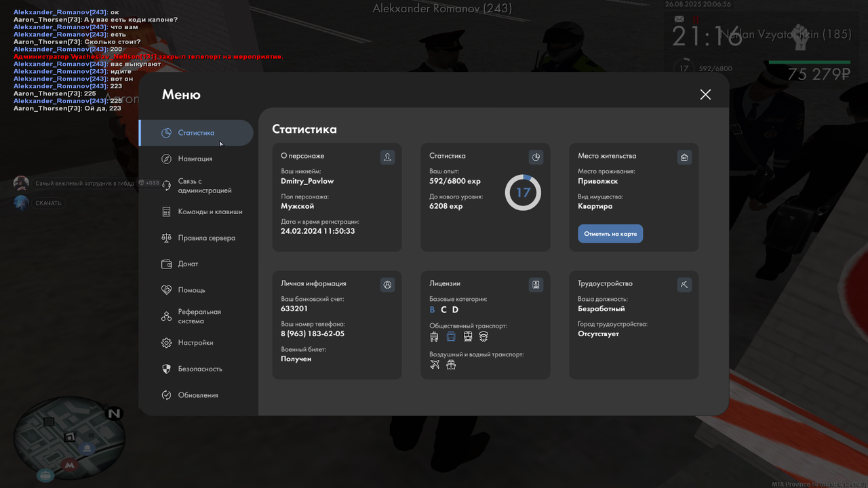Click the gear icon beside Настройки
Viewport: 868px width, 488px height.
pos(166,343)
